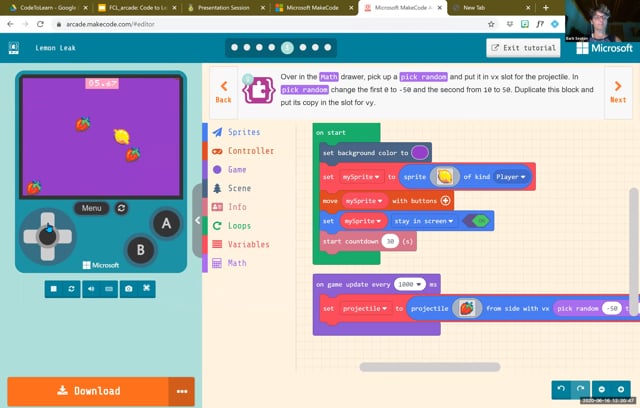Open the 1000 ms interval dropdown
This screenshot has height=408, width=640.
coord(409,284)
